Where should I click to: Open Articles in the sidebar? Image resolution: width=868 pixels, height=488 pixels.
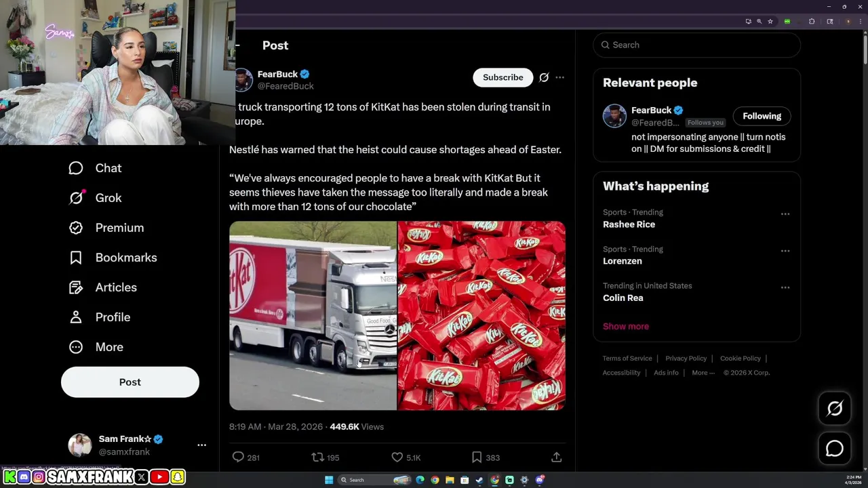102,287
